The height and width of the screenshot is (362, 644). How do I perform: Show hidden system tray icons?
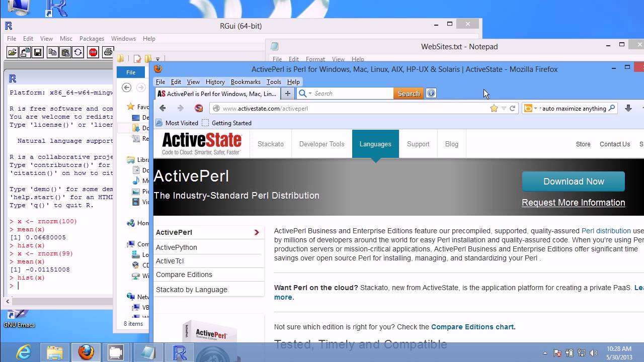(546, 353)
